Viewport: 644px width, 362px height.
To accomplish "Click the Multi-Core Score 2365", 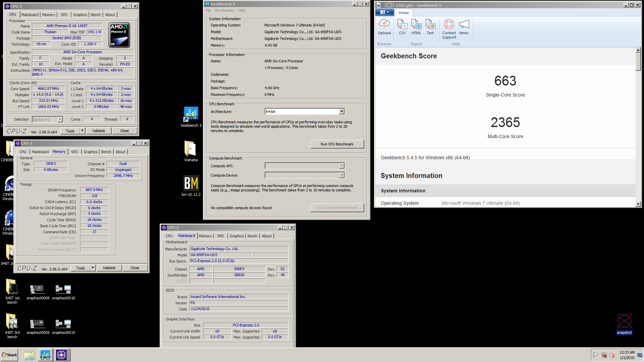I will coord(505,122).
